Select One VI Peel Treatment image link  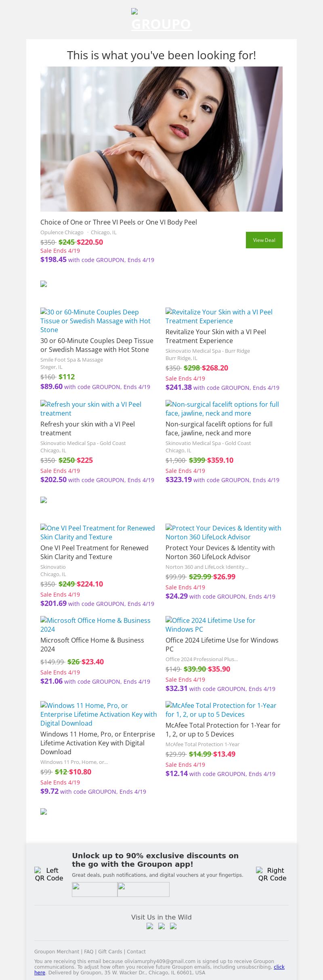[97, 533]
